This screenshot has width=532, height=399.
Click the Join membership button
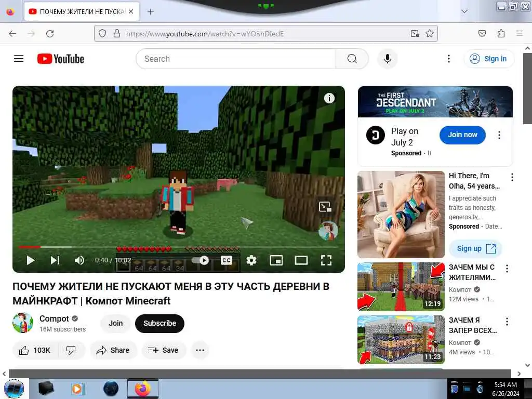tap(116, 323)
